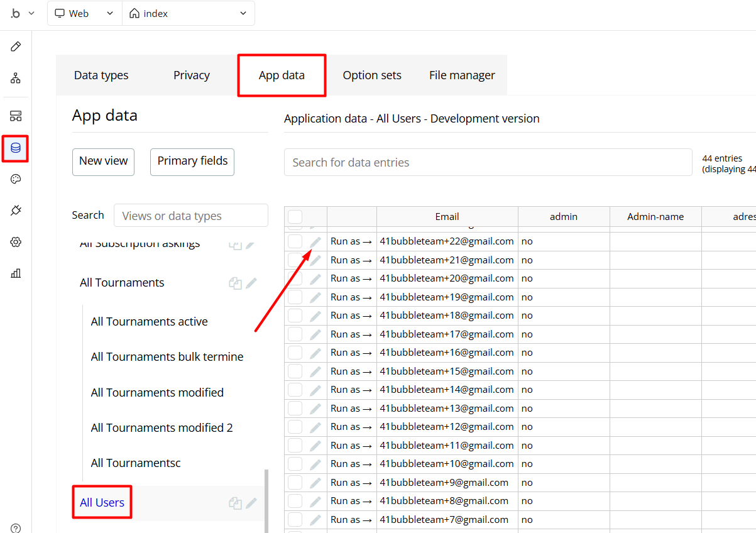Image resolution: width=756 pixels, height=533 pixels.
Task: Open the Styles palette icon in sidebar
Action: tap(16, 180)
